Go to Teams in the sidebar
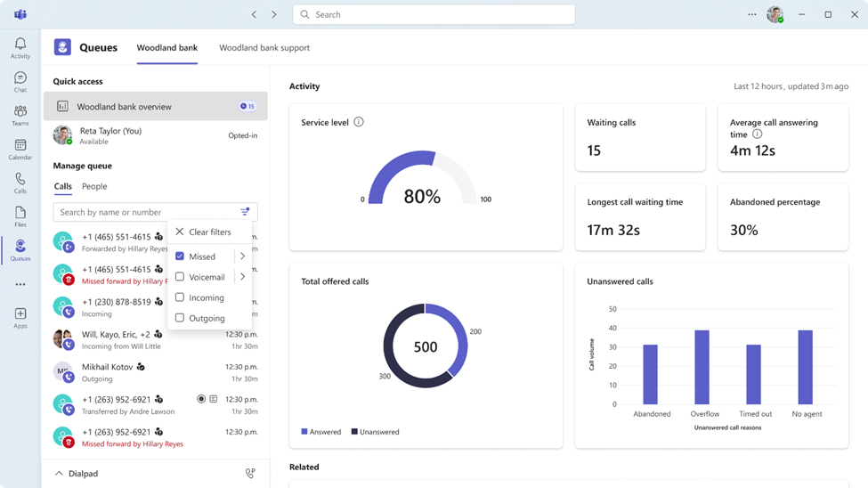 [20, 115]
